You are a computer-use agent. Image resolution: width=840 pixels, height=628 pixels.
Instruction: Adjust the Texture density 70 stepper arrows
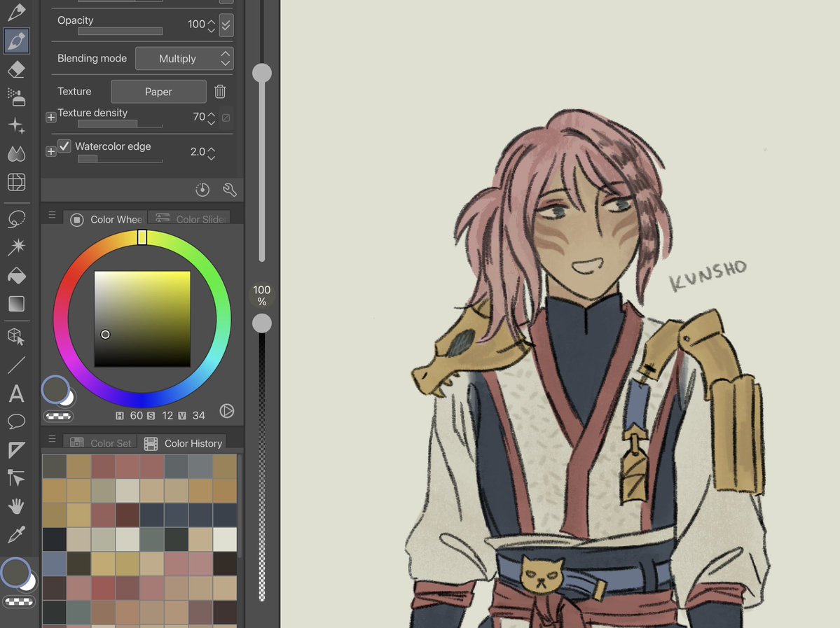coord(211,118)
